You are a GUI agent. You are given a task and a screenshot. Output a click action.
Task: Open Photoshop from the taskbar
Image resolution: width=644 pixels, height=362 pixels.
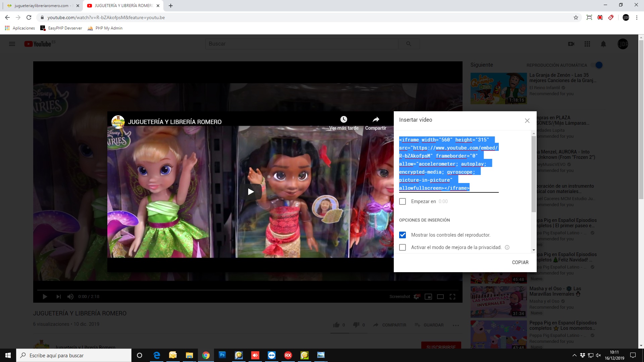[x=222, y=355]
